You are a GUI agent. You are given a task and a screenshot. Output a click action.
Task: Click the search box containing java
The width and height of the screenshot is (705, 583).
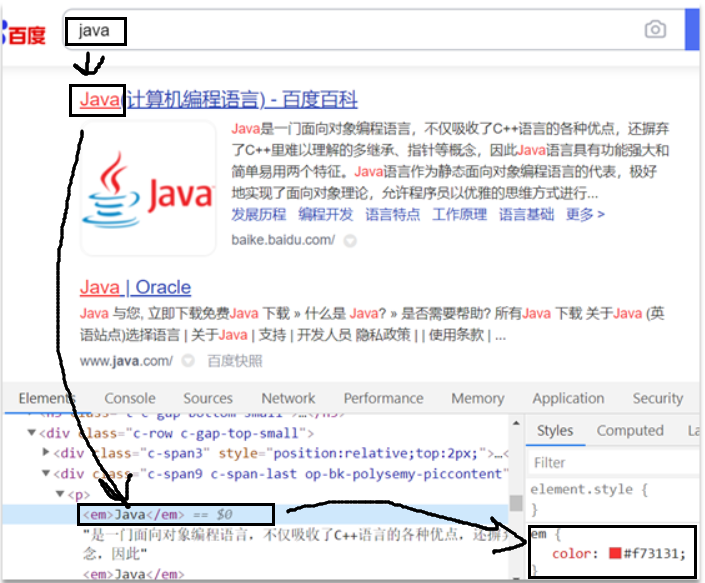coord(373,30)
